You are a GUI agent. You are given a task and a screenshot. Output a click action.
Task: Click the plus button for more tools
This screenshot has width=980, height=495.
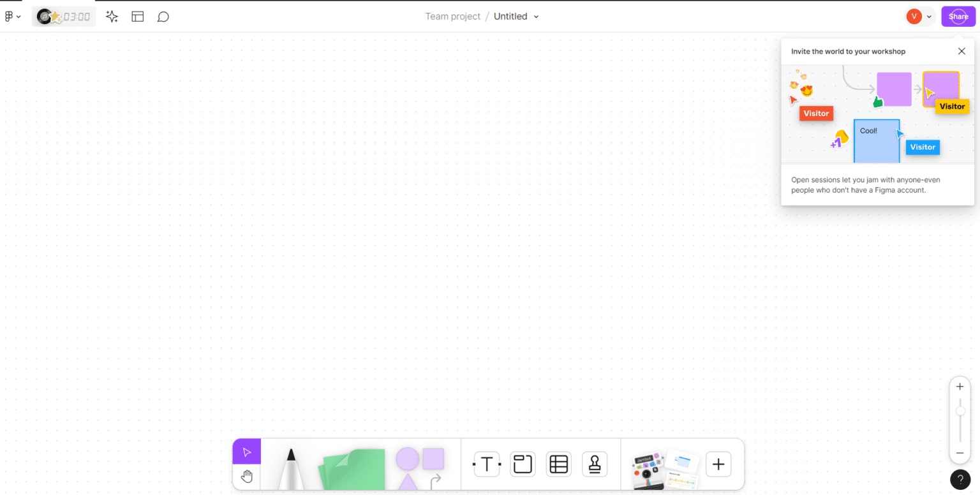[718, 464]
